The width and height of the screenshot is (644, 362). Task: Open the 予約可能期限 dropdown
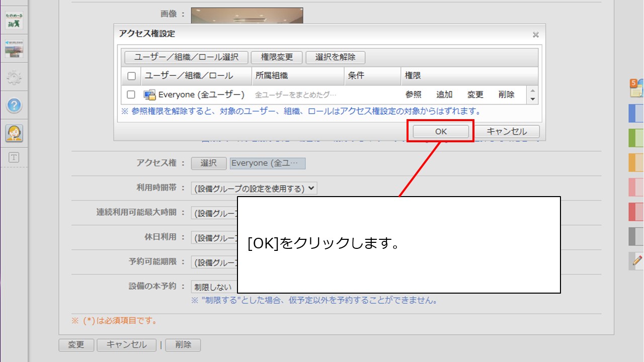pyautogui.click(x=214, y=262)
